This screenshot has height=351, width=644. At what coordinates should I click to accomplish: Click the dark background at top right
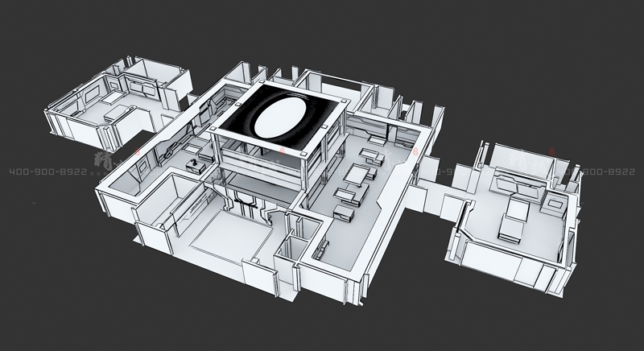563,48
